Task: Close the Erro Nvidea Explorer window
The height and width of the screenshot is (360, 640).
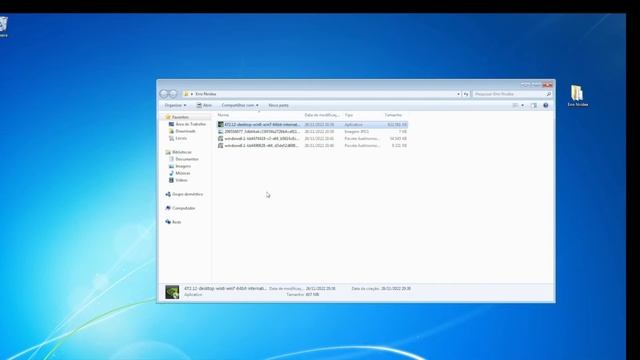Action: [x=547, y=84]
